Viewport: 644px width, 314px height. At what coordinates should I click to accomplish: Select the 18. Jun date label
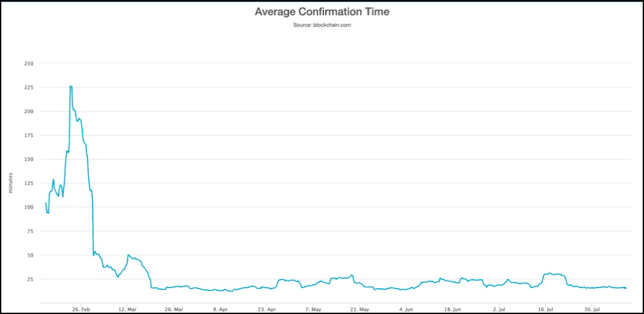pos(452,308)
